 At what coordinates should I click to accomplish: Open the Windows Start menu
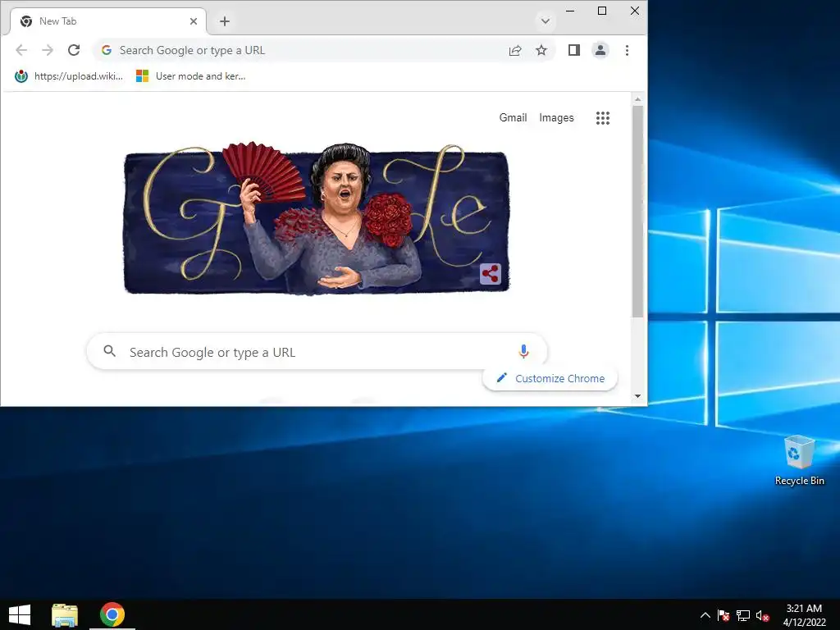click(x=20, y=614)
